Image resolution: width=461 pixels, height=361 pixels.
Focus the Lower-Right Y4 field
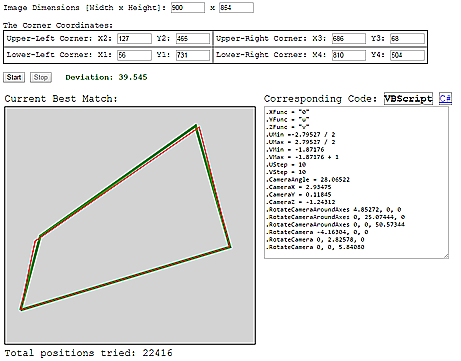click(407, 55)
